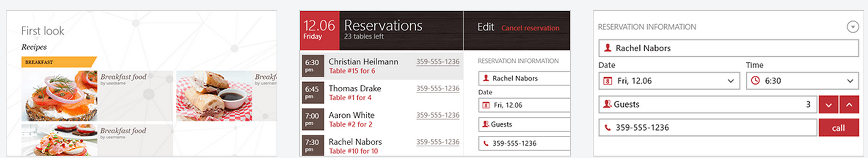The height and width of the screenshot is (158, 868).
Task: Click the calendar icon in the middle Date field
Action: coord(486,105)
